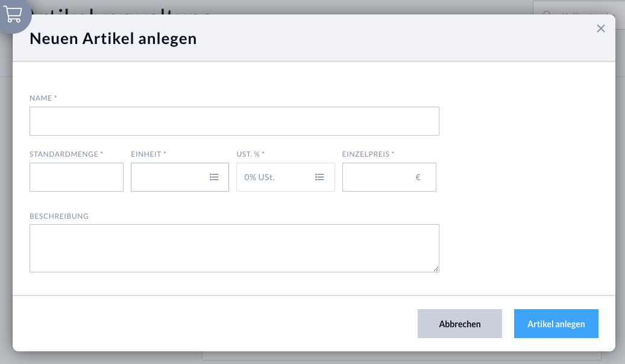Submit with the Artikel anlegen button

(x=556, y=324)
